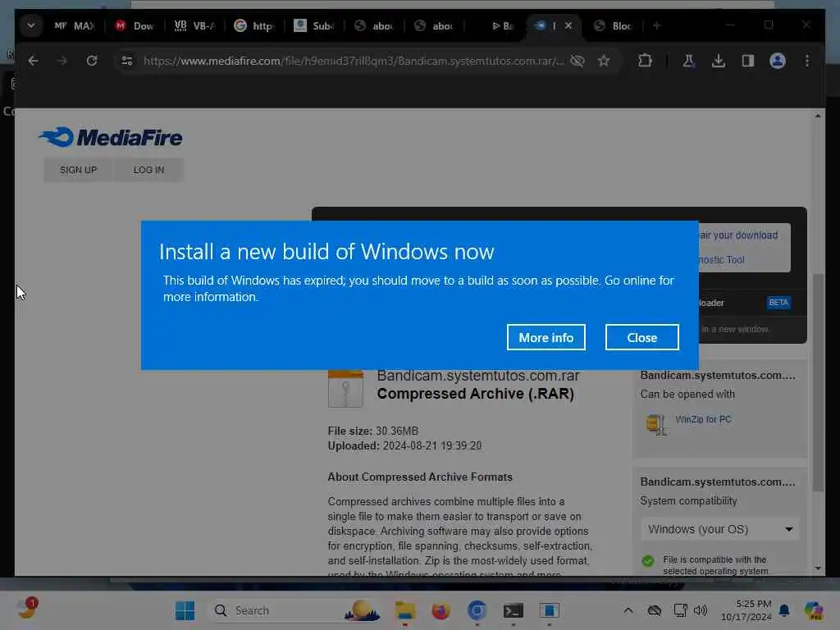Click the MediaFire logo
840x630 pixels.
(111, 138)
